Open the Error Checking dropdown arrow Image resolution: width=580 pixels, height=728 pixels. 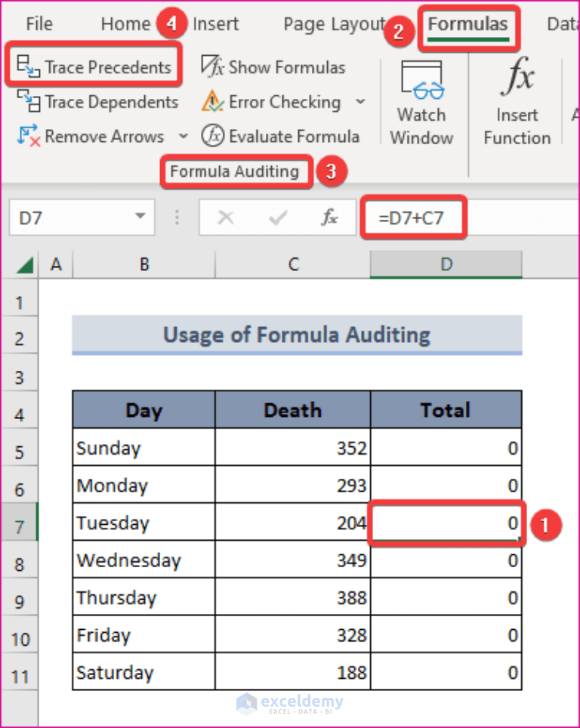[x=361, y=102]
